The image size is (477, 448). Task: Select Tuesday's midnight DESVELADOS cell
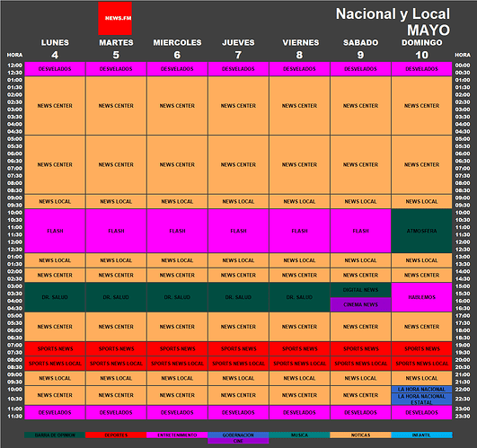coord(116,69)
